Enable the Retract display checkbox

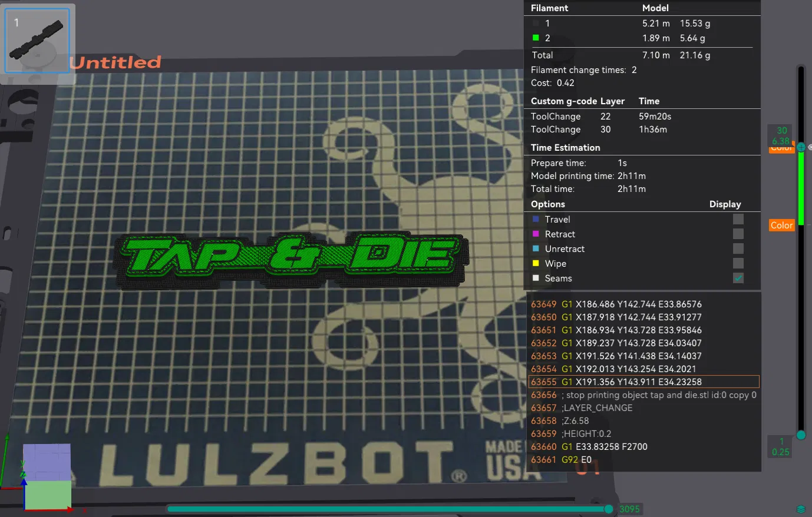pos(738,234)
